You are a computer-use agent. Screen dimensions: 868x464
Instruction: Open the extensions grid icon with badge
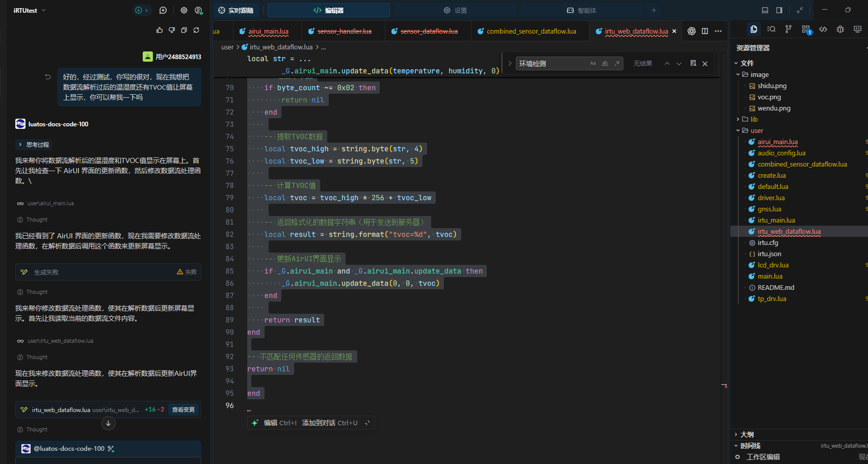tap(806, 30)
